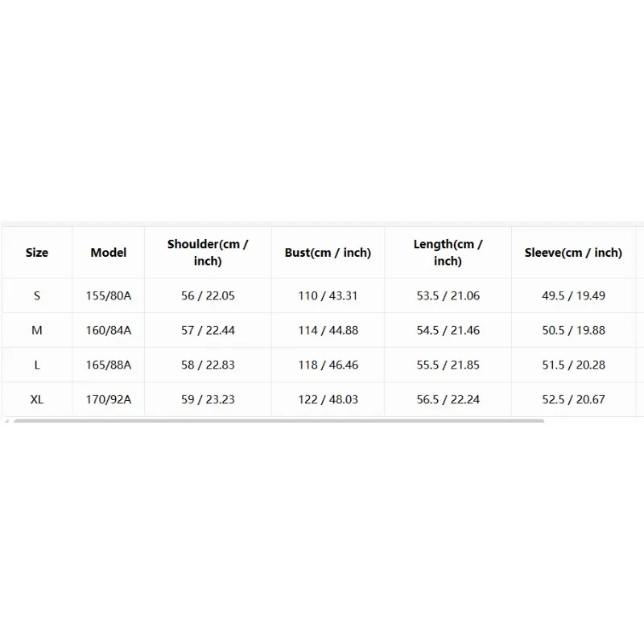The image size is (644, 644).
Task: Click the 170/92A model cell
Action: pyautogui.click(x=109, y=399)
